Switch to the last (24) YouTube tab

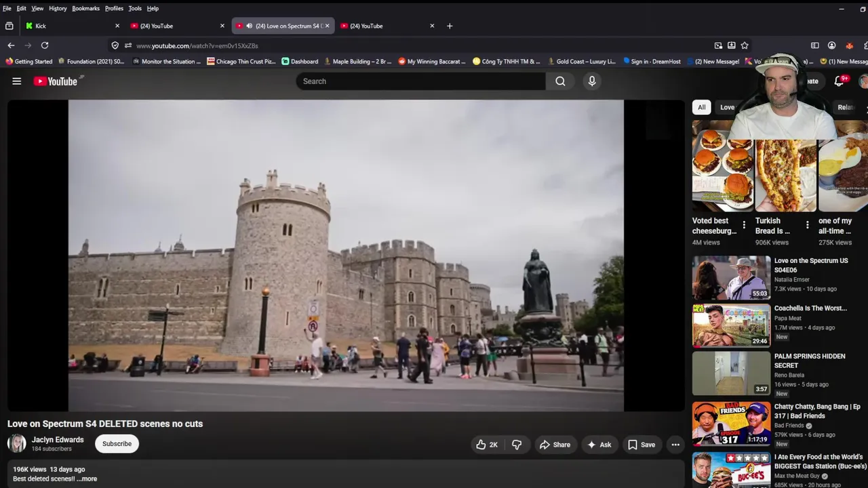click(x=388, y=26)
